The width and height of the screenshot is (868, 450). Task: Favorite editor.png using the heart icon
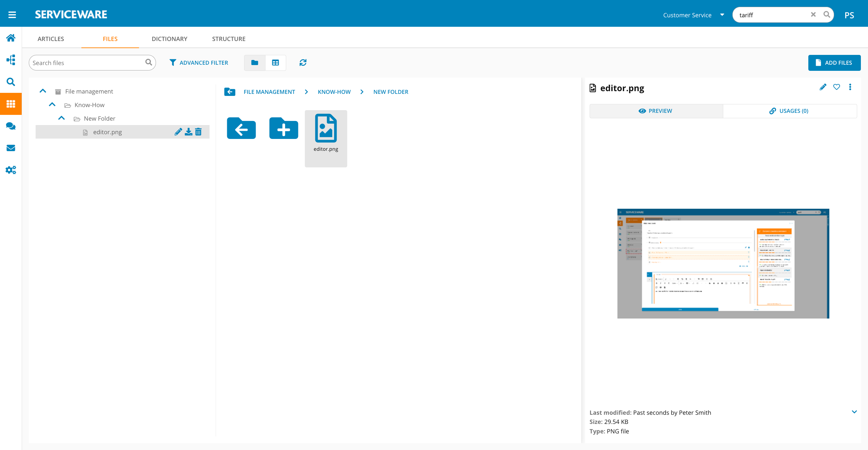click(x=836, y=87)
